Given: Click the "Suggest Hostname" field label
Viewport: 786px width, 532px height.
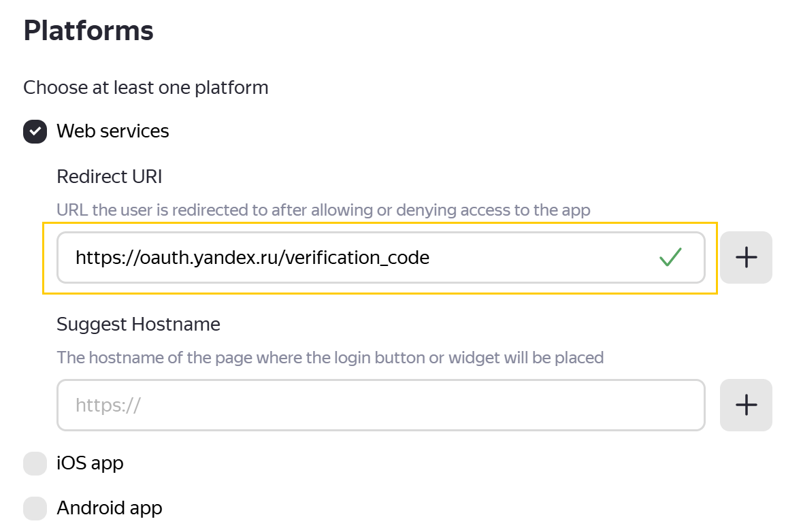Looking at the screenshot, I should (138, 325).
